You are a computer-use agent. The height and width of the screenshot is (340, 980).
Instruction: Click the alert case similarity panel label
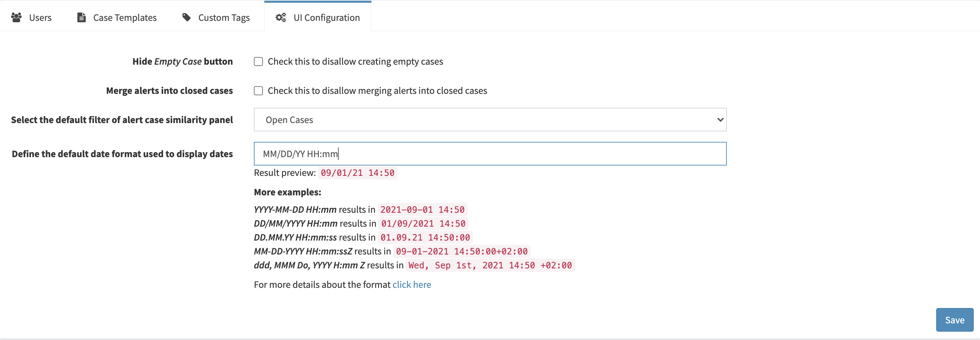122,120
